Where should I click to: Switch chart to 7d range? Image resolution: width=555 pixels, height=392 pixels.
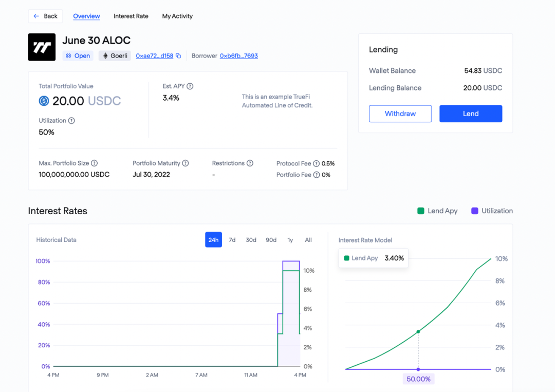point(232,240)
